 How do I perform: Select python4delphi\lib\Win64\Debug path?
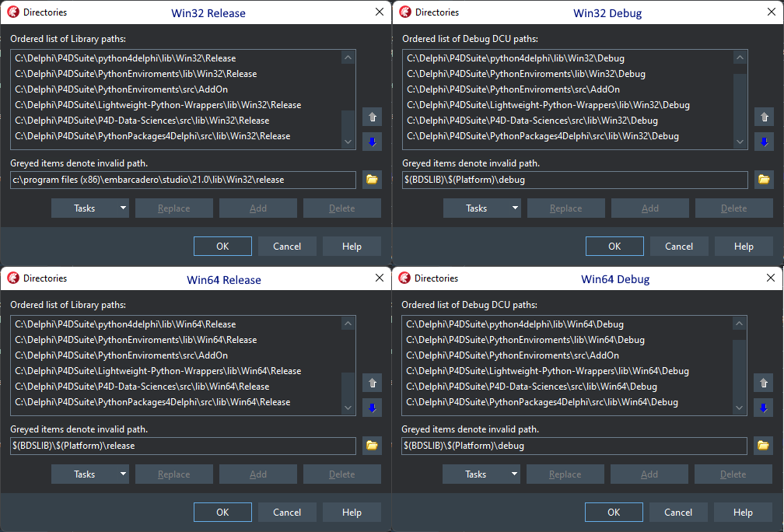pos(567,324)
